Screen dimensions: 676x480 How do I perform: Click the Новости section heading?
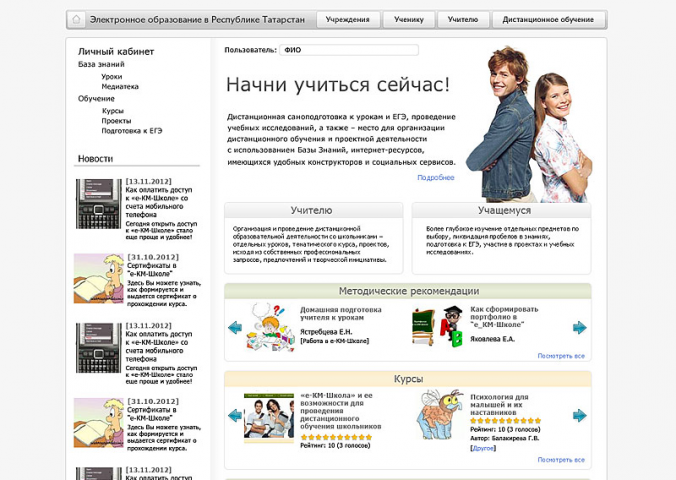(95, 159)
